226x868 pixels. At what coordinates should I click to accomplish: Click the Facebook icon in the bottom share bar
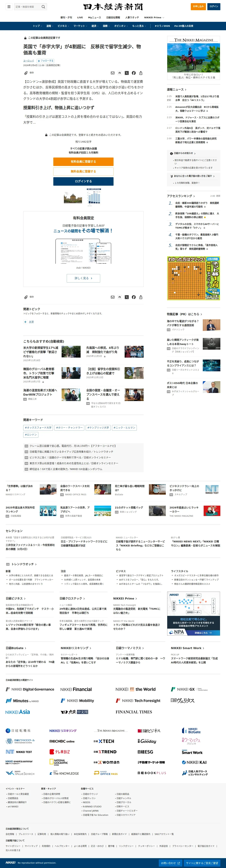click(134, 297)
